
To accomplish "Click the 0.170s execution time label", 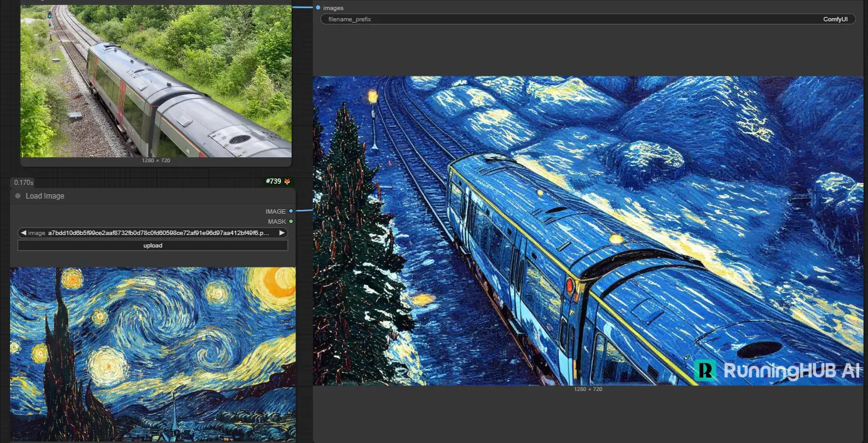I will [24, 182].
